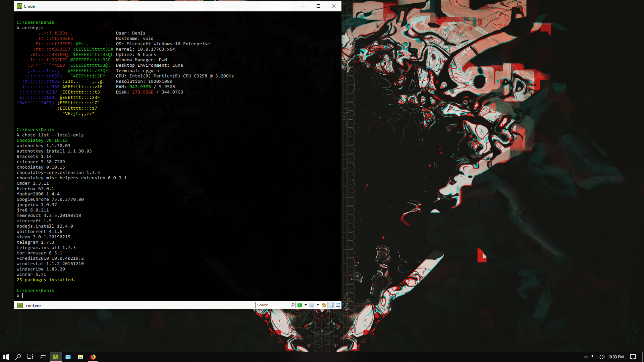The image size is (644, 362).
Task: Open Cmder settings hamburger menu
Action: 338,305
